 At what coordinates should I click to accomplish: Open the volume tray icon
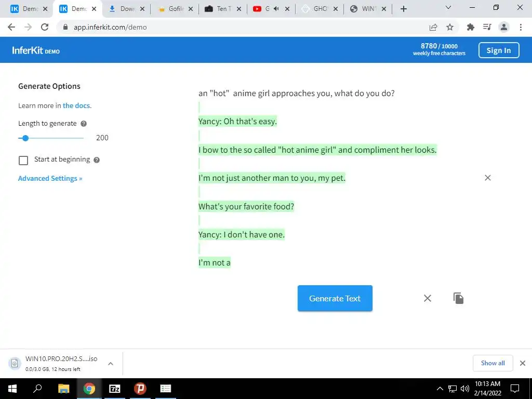(x=465, y=389)
